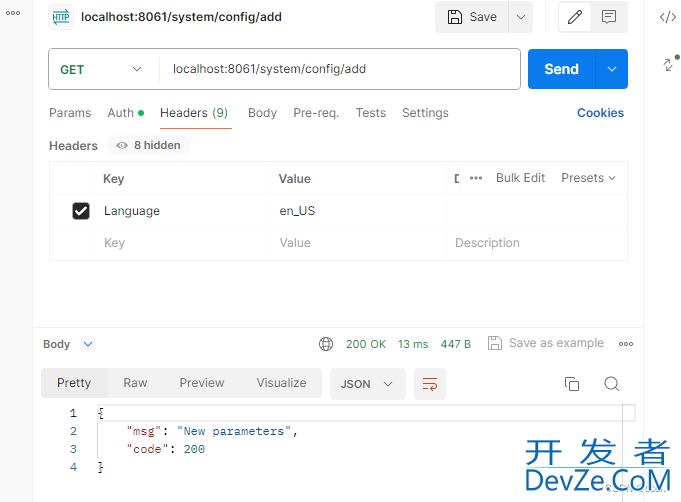Select the Pretty view tab

click(74, 383)
